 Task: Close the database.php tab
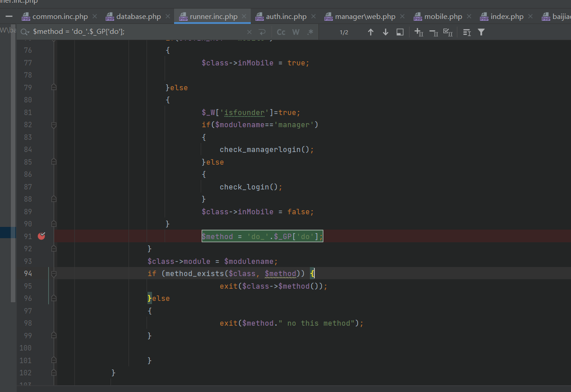[167, 16]
